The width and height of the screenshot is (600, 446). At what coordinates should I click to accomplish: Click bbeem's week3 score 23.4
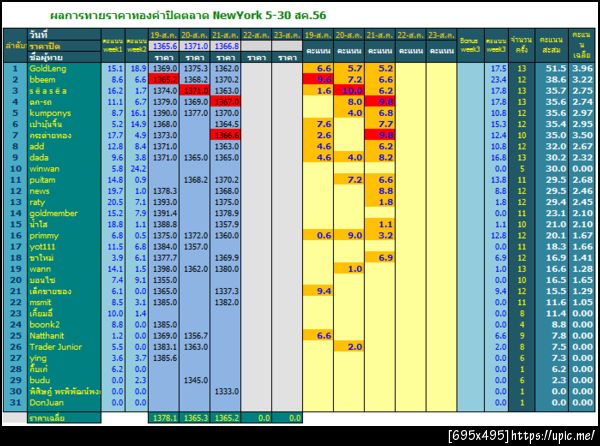tap(496, 80)
